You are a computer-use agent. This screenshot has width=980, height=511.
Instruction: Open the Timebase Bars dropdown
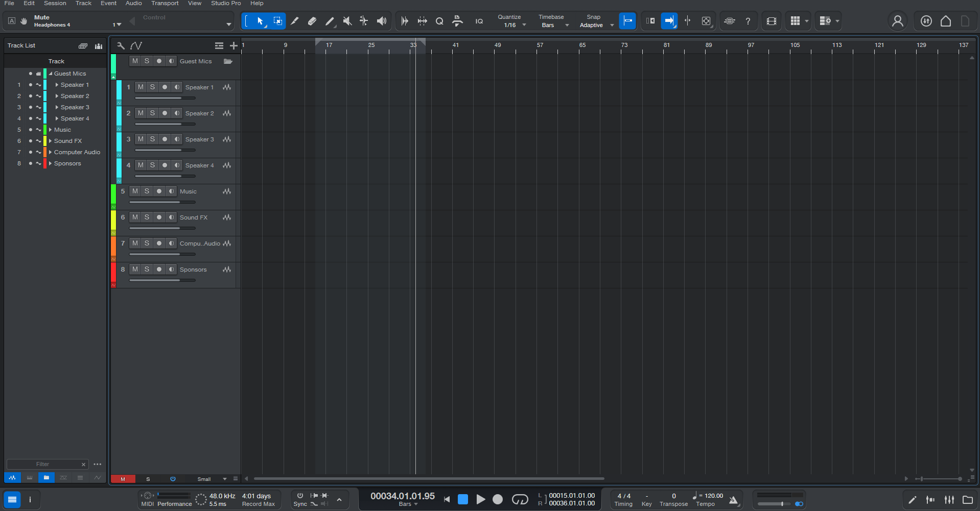pos(567,25)
